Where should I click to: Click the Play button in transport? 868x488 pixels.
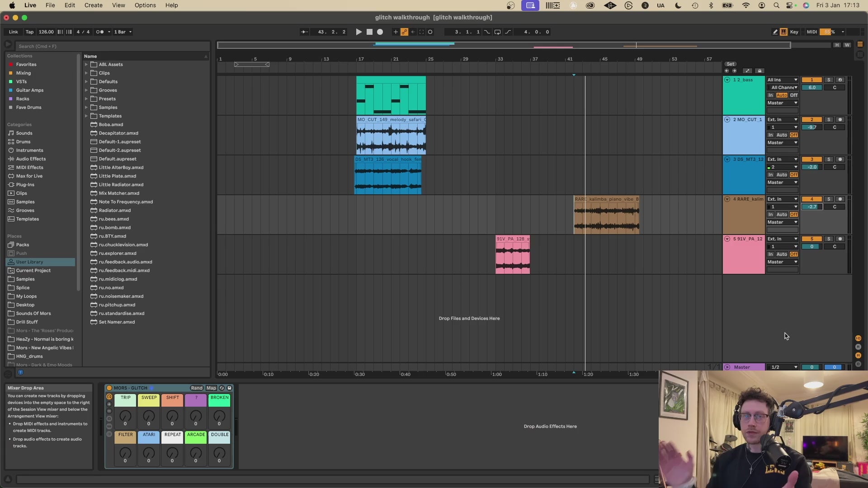point(359,32)
